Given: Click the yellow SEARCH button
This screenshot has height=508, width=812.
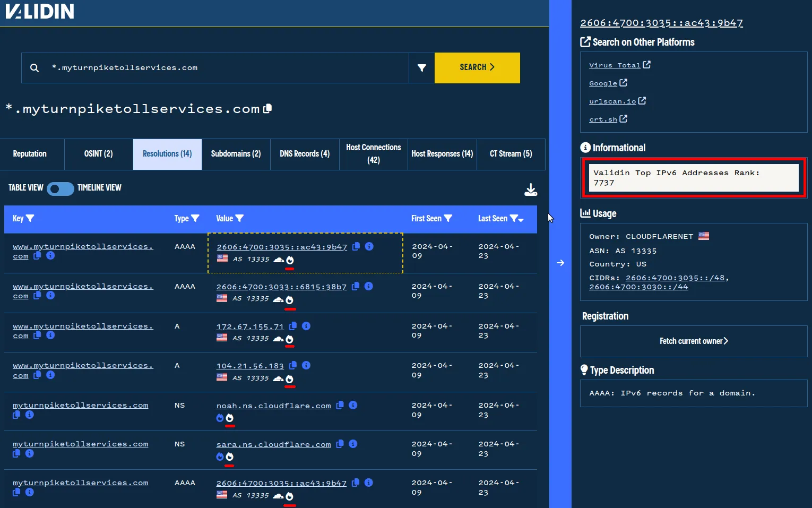Looking at the screenshot, I should pyautogui.click(x=477, y=67).
